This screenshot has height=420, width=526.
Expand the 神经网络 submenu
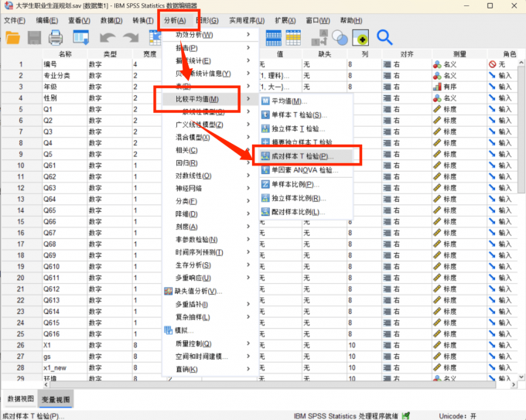coord(210,189)
